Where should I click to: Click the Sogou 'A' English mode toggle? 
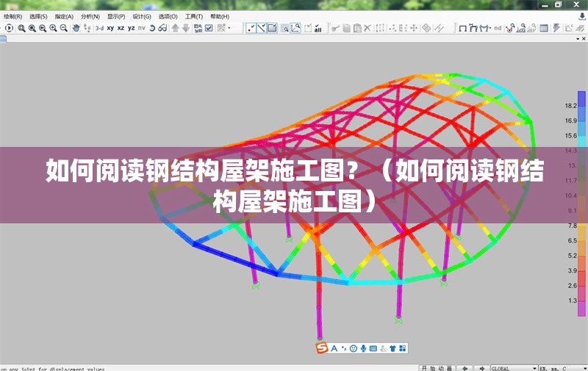(334, 348)
